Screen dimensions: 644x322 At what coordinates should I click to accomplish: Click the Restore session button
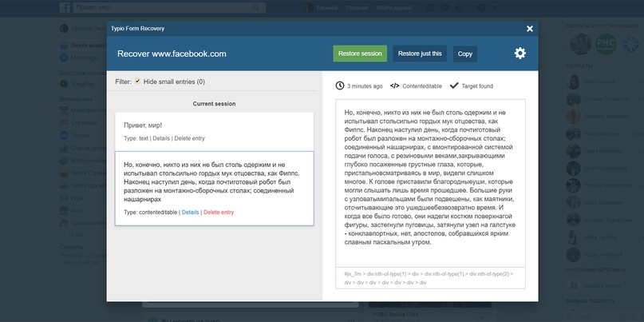click(360, 54)
